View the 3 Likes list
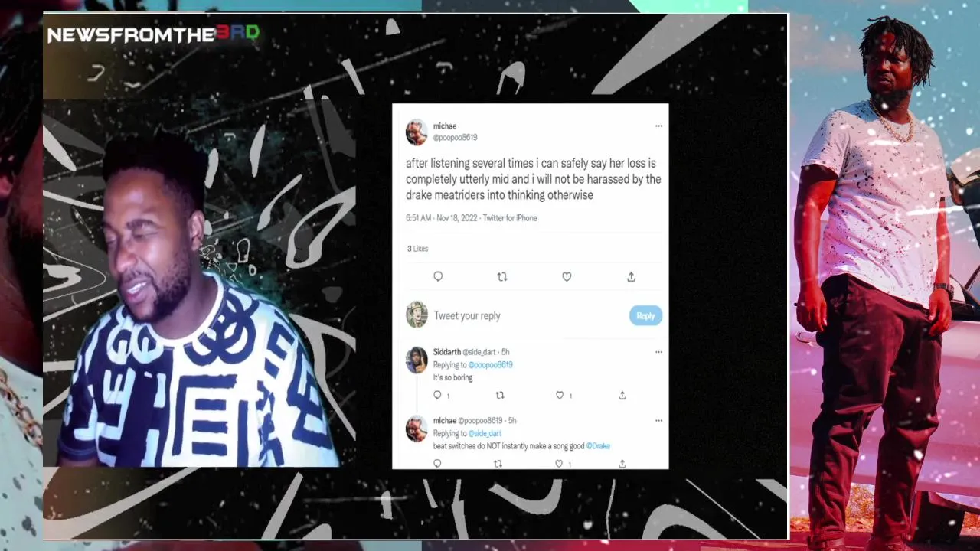This screenshot has height=551, width=980. (x=417, y=249)
